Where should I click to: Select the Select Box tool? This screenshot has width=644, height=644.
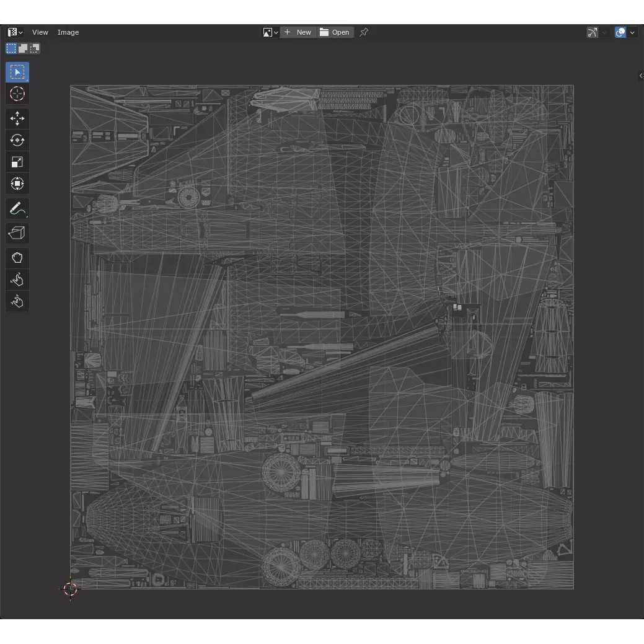pyautogui.click(x=17, y=73)
